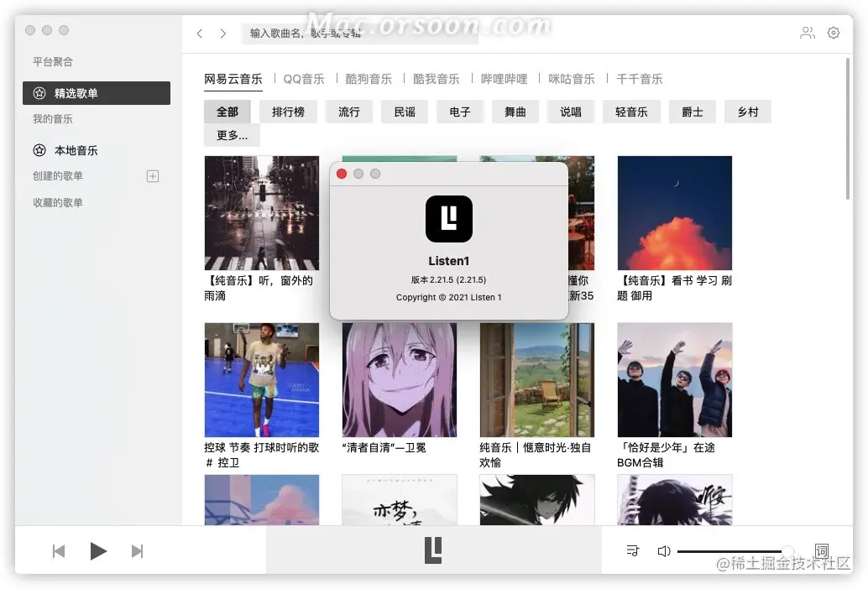Viewport: 868px width, 589px height.
Task: Select the 说唱 category filter
Action: (571, 112)
